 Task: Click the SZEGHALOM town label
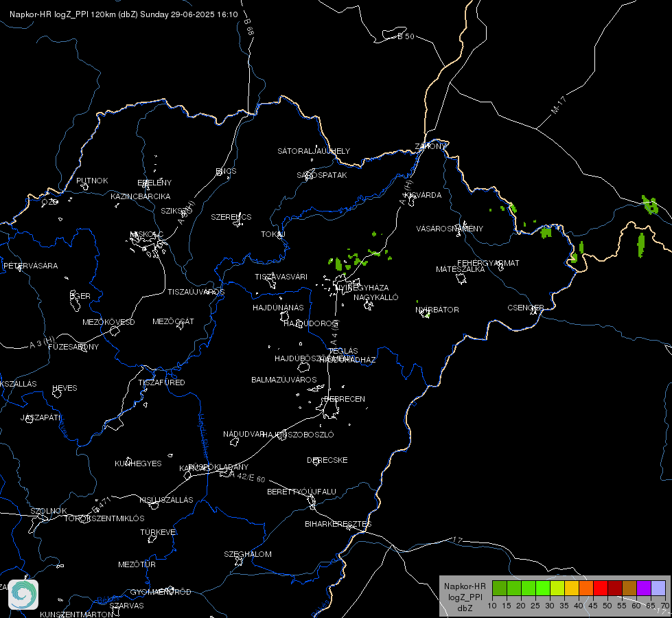248,554
